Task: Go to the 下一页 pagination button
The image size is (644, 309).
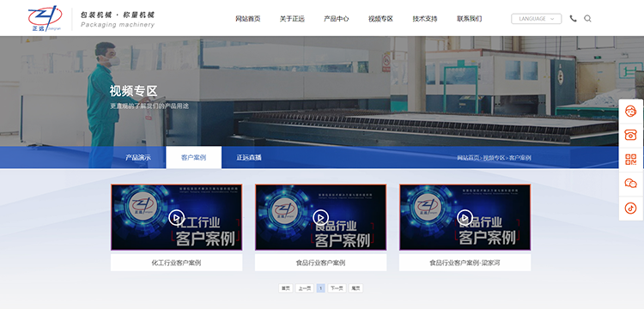Action: point(337,288)
